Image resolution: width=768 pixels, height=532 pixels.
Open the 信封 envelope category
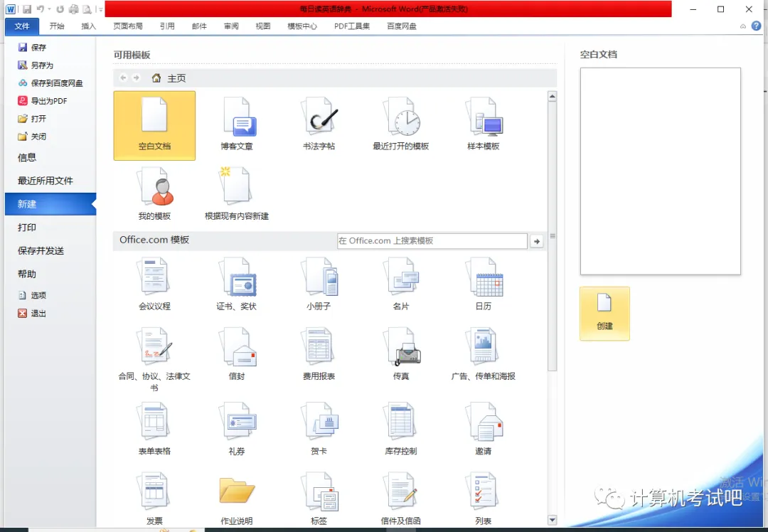pyautogui.click(x=237, y=354)
